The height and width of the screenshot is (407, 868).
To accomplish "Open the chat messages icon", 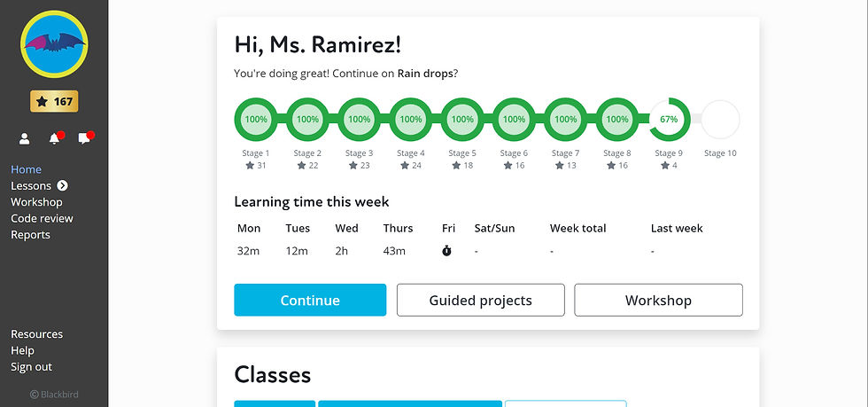I will click(x=84, y=138).
